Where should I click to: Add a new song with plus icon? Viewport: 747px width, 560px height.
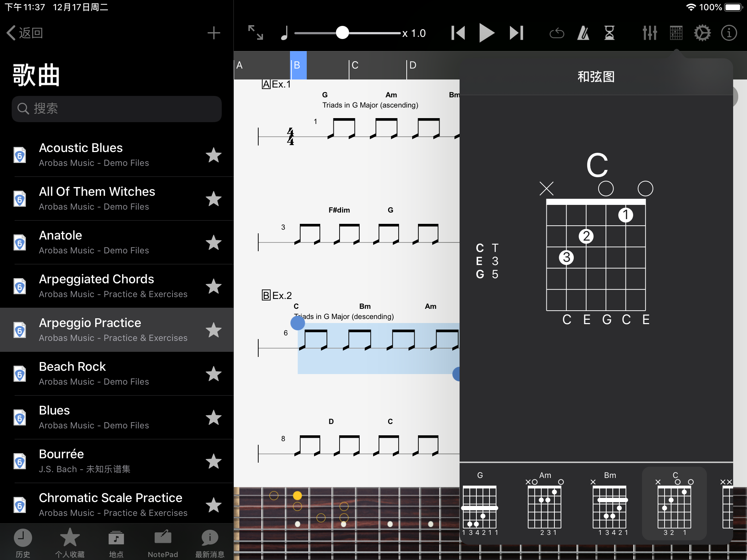pyautogui.click(x=214, y=33)
